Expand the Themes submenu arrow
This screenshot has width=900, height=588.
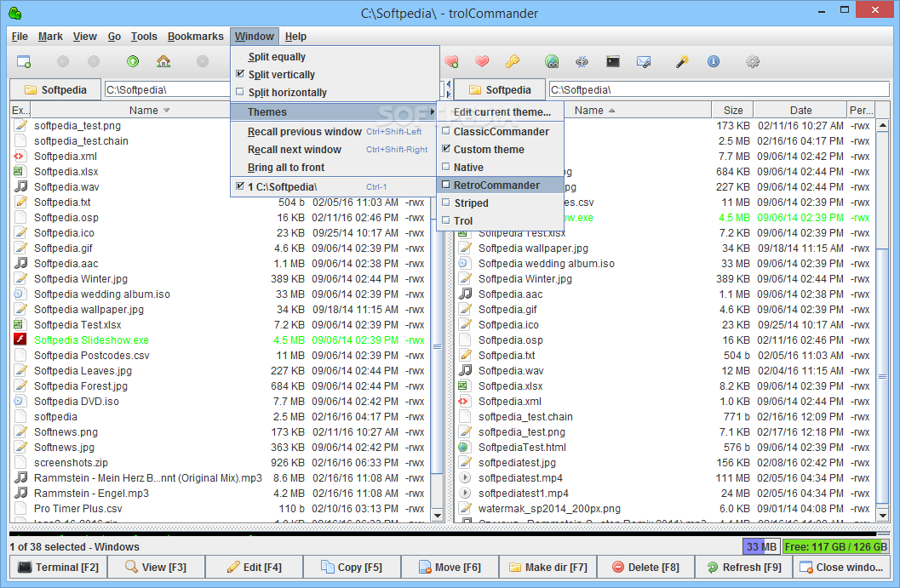click(433, 111)
